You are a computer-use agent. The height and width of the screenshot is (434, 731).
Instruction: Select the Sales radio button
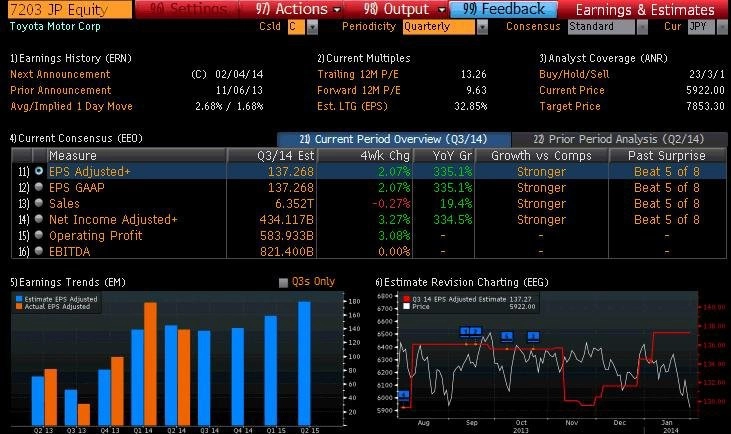pyautogui.click(x=39, y=203)
